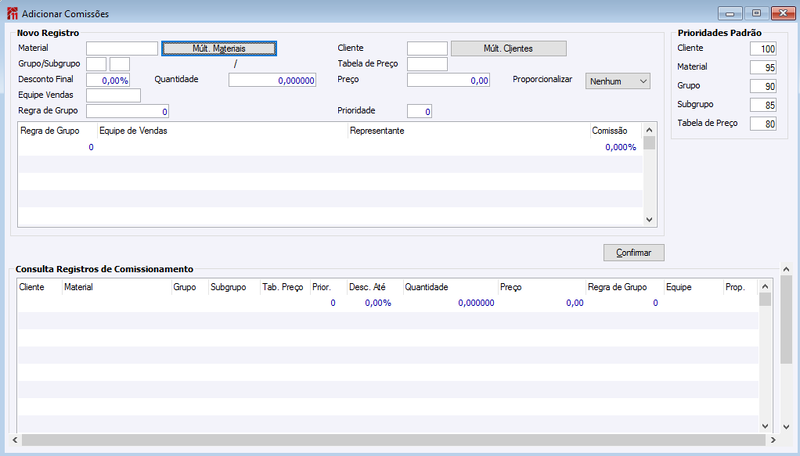Click horizontal scrollbar right arrow
Image resolution: width=800 pixels, height=456 pixels.
[x=773, y=440]
